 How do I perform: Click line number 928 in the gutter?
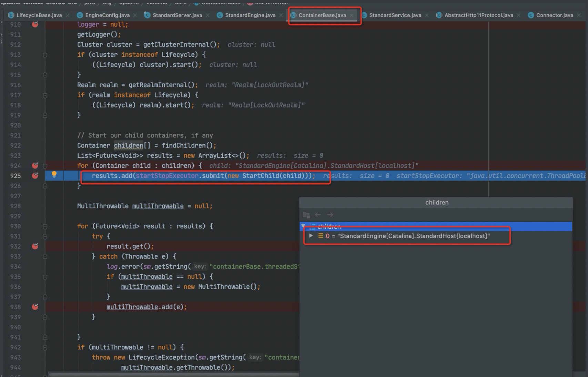[x=16, y=206]
